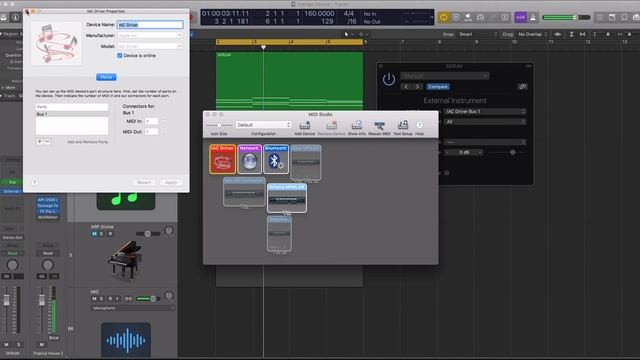Open the Loop Browser button in Logic toolbar
The image size is (640, 360).
coord(624,17)
